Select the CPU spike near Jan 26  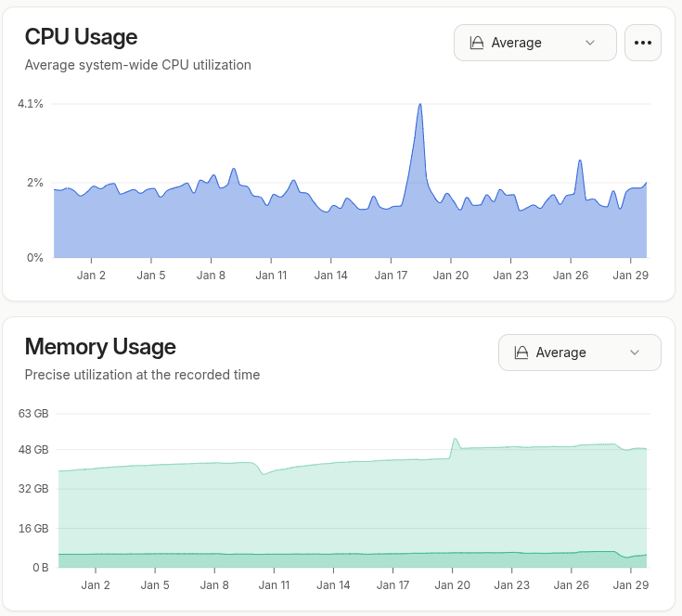[x=580, y=161]
